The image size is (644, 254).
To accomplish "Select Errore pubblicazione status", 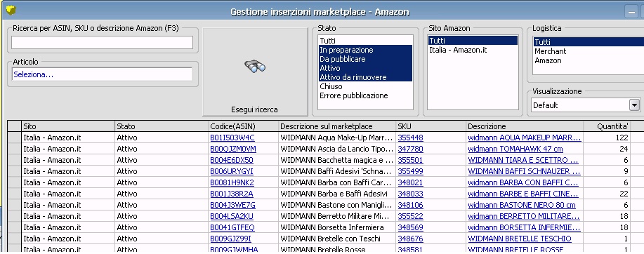I will (x=365, y=95).
